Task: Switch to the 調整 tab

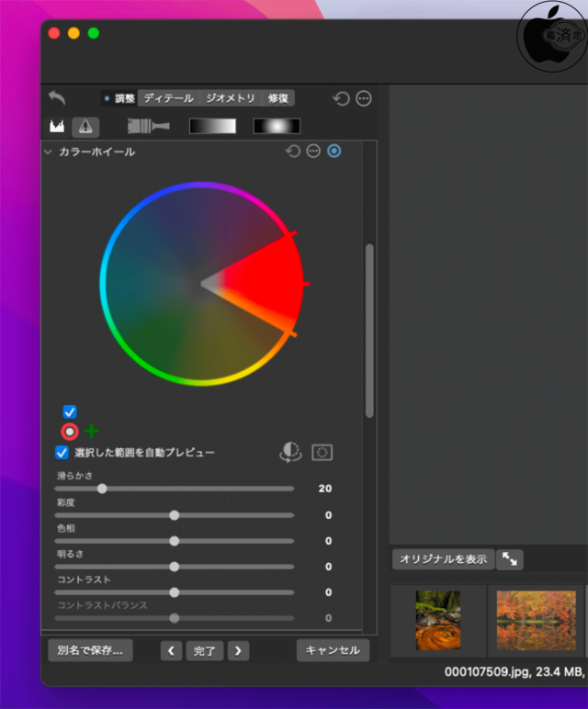Action: (x=119, y=98)
